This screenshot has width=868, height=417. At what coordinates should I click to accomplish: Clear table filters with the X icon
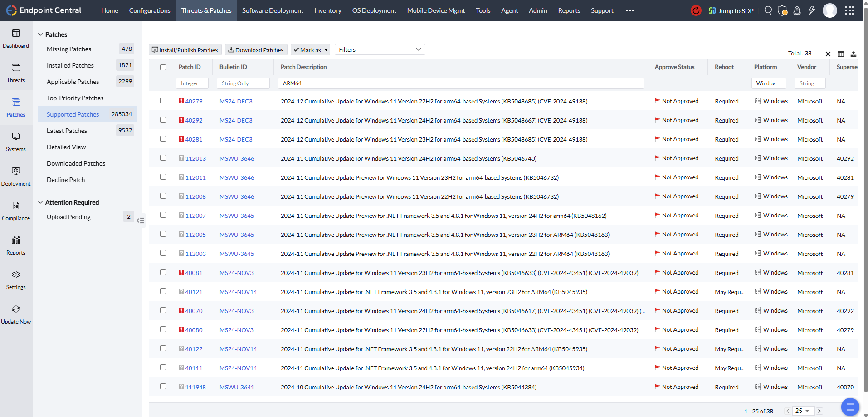(x=828, y=54)
